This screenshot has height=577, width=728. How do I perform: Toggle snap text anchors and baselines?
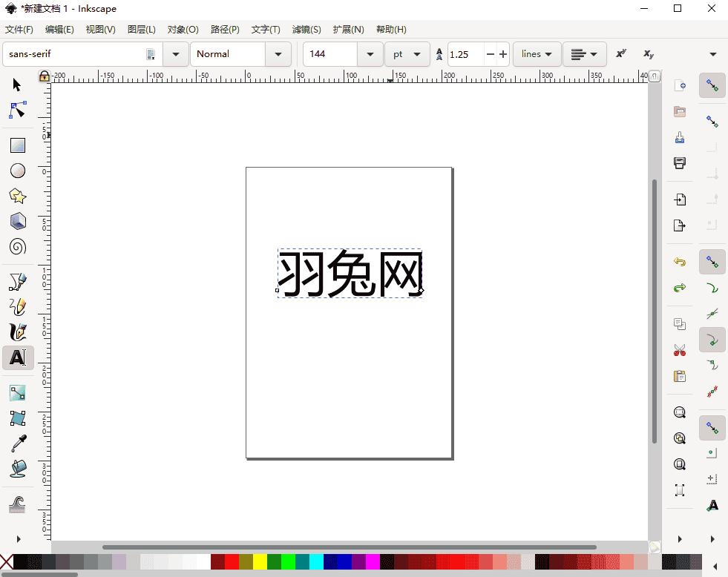click(712, 505)
